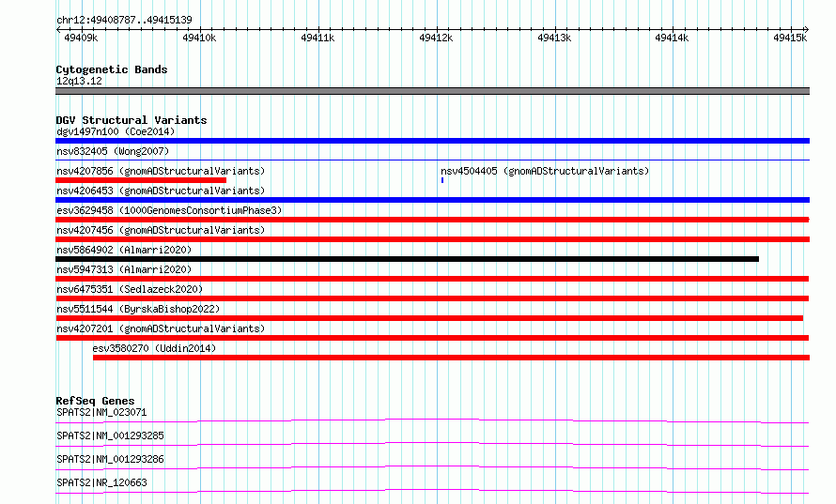
Task: Select the red nsv4207456 variant bar
Action: pos(432,239)
